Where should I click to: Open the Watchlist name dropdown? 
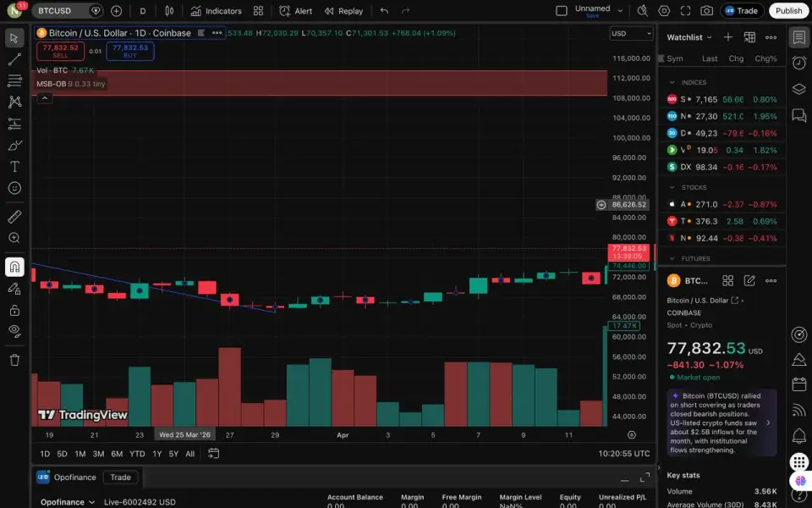(x=689, y=37)
